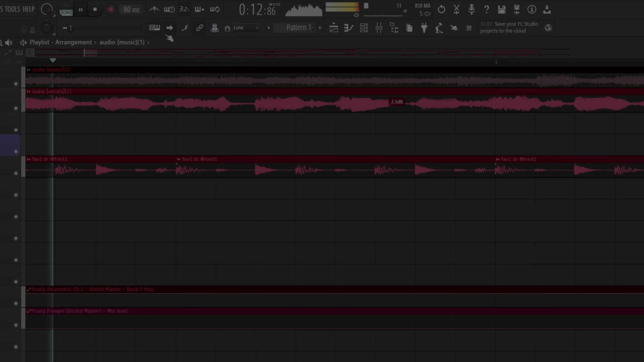
Task: Toggle typing keyboard to piano icon
Action: (x=154, y=28)
